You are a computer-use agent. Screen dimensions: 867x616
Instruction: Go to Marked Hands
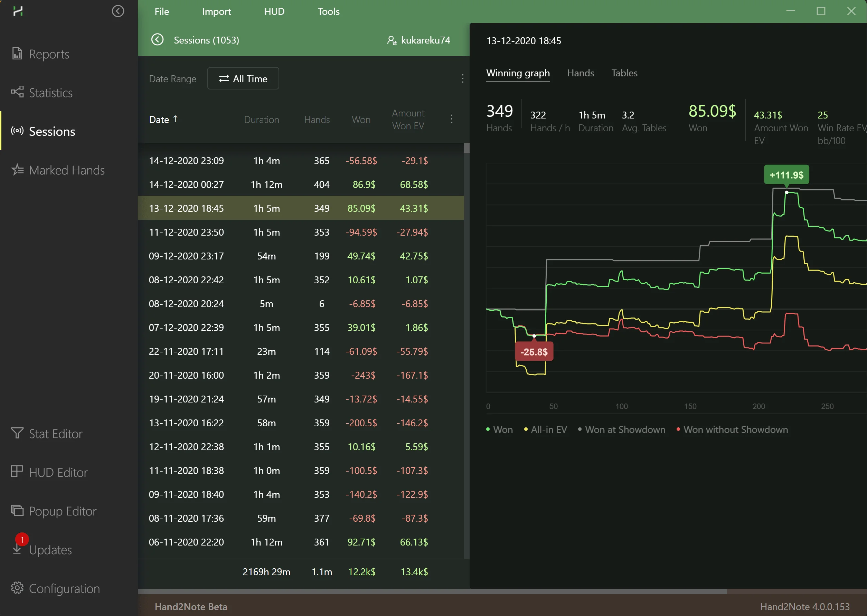click(x=66, y=170)
